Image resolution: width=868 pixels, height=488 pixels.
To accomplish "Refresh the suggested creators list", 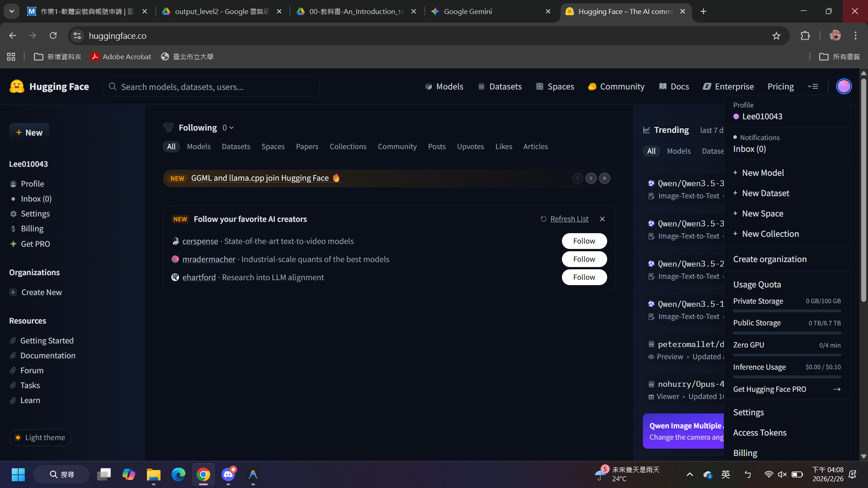I will [x=565, y=219].
